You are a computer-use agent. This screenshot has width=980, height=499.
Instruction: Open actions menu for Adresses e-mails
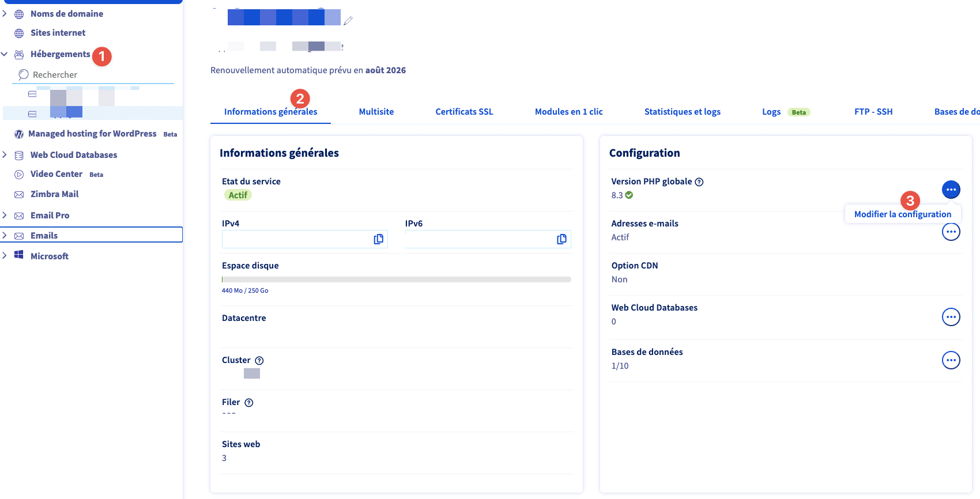tap(951, 232)
